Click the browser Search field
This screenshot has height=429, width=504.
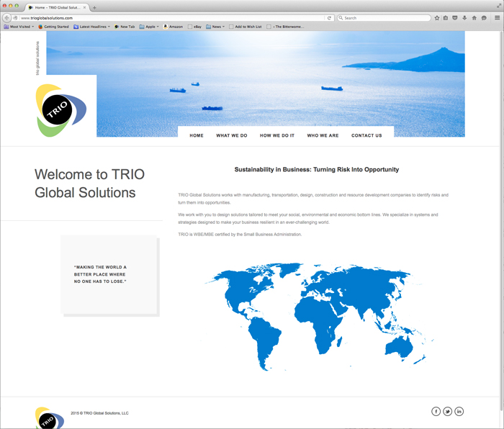(383, 18)
